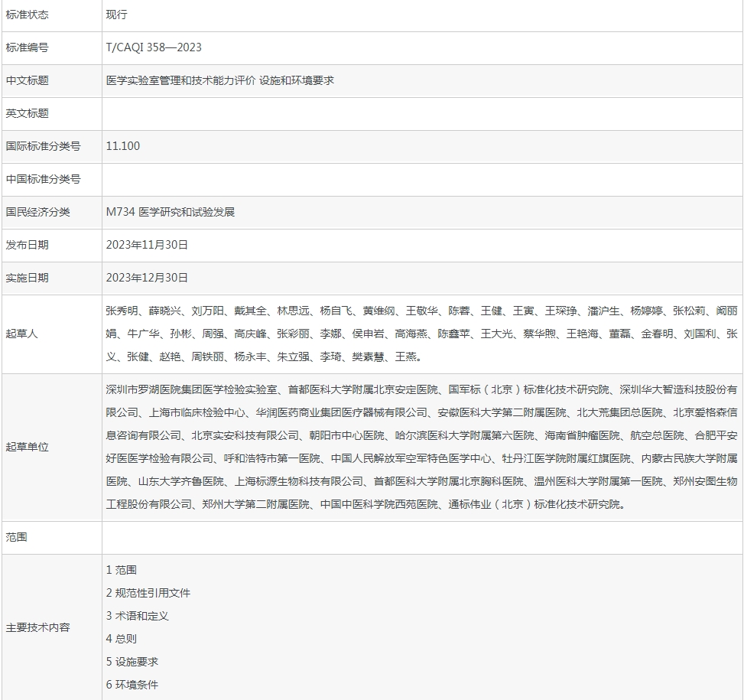This screenshot has width=744, height=700.
Task: Click the 发布日期 label
Action: (27, 245)
